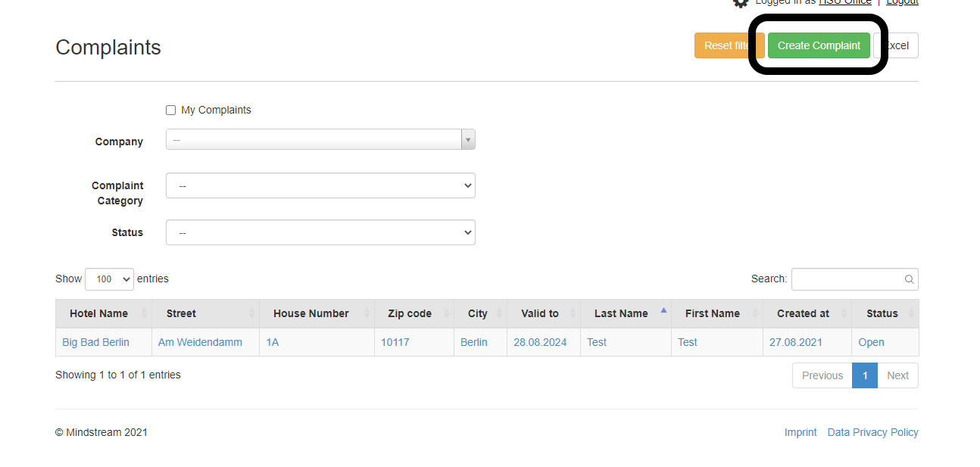The image size is (980, 467).
Task: Sort table by Hotel Name header
Action: (x=98, y=313)
